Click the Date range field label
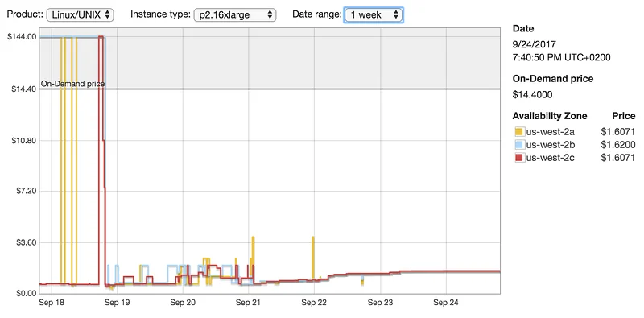The image size is (644, 318). (316, 14)
